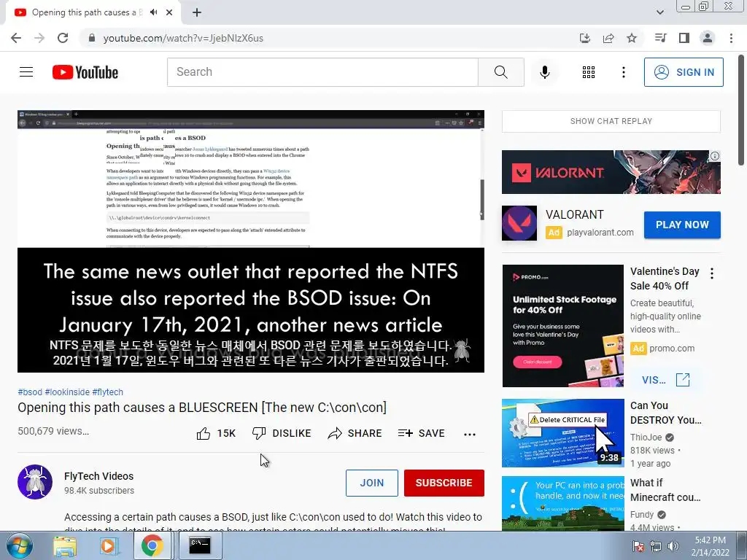747x560 pixels.
Task: Click the search magnifier button
Action: 501,72
